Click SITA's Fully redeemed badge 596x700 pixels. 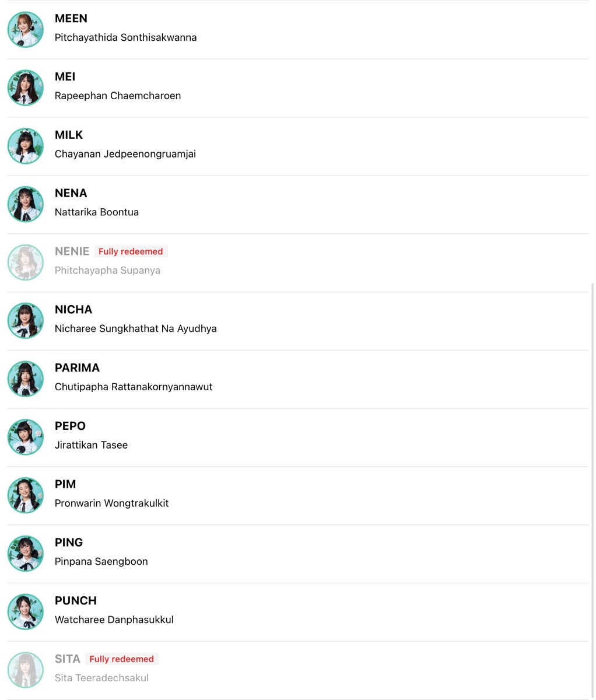point(122,659)
